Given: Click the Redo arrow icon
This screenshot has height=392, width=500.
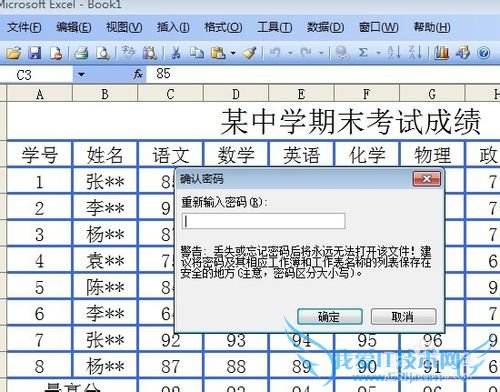Looking at the screenshot, I should pos(306,53).
